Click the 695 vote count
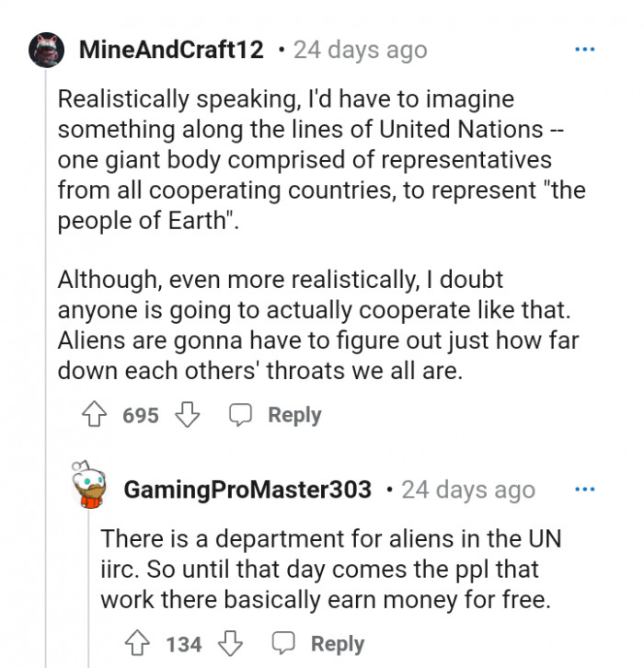Viewport: 644px width, 668px height. (x=141, y=415)
